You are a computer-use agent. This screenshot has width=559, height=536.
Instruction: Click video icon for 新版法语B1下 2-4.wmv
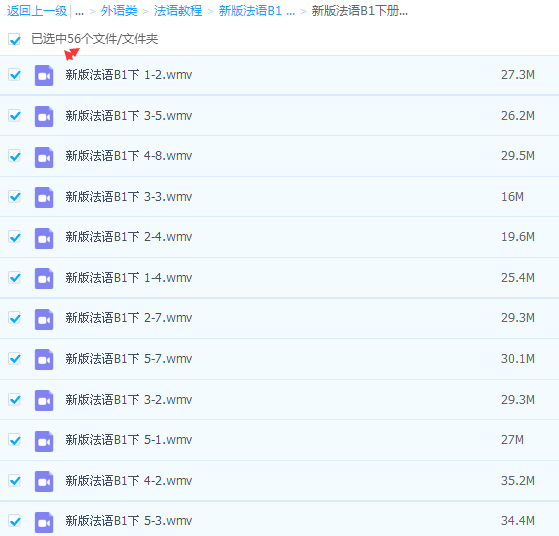[x=44, y=238]
